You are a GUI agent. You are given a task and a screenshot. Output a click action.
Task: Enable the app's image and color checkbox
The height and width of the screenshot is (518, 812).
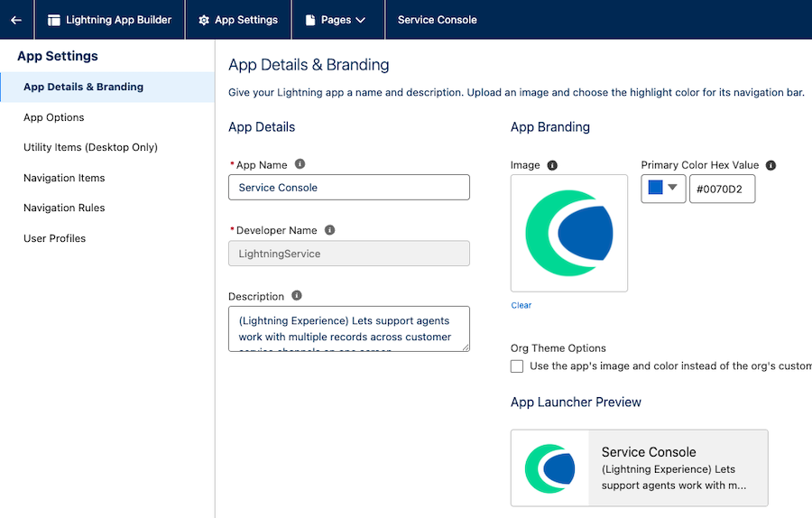517,366
